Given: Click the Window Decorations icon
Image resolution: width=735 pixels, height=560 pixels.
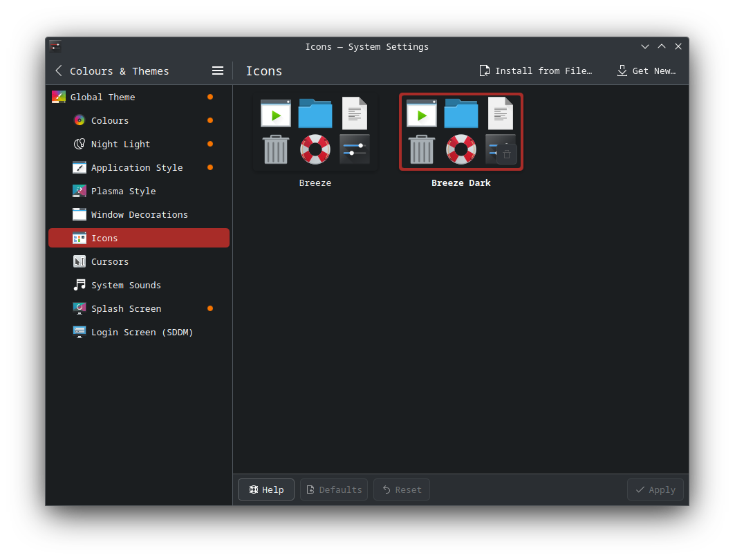Looking at the screenshot, I should pyautogui.click(x=80, y=214).
